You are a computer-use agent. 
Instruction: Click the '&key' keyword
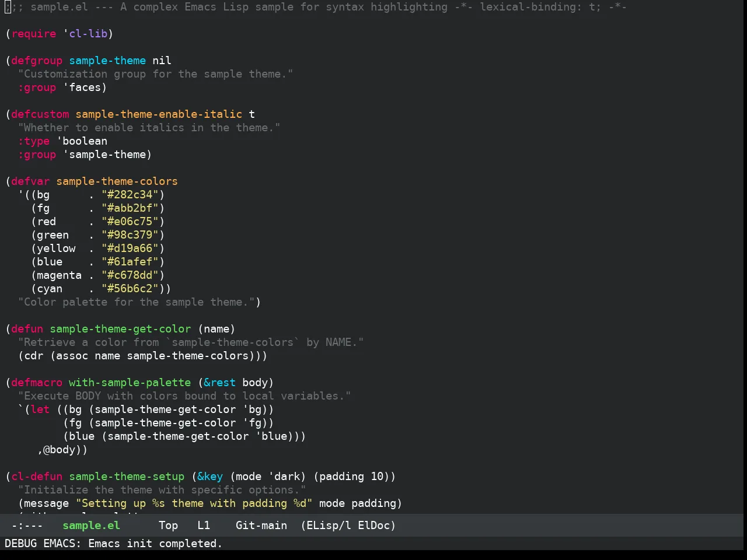click(210, 477)
